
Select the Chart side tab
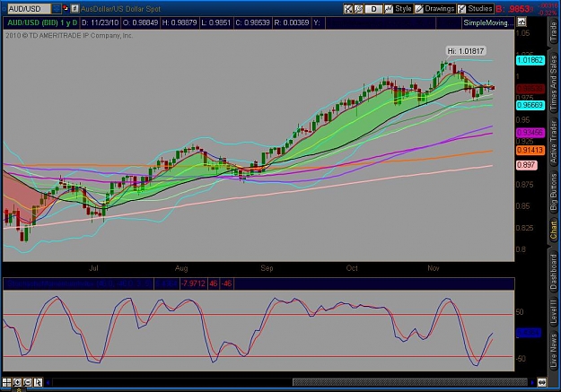554,231
